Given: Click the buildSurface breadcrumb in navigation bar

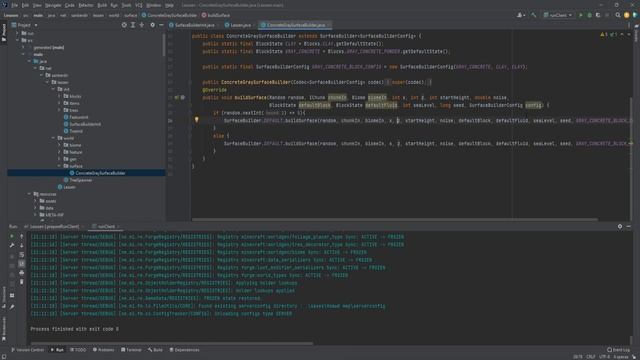Looking at the screenshot, I should click(x=216, y=15).
